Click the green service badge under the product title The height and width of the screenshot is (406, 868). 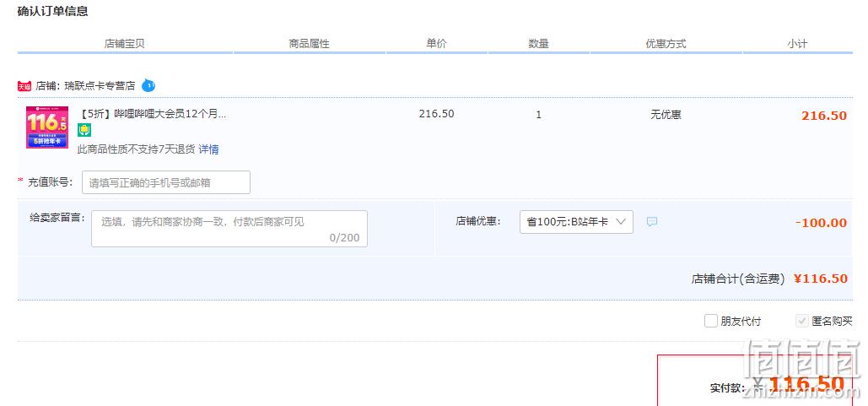pos(84,130)
